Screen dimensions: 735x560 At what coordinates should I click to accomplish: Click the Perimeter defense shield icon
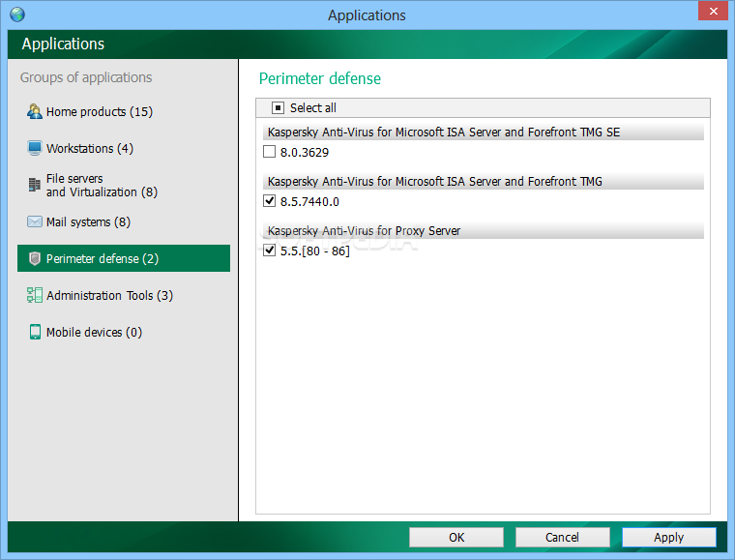pyautogui.click(x=34, y=258)
